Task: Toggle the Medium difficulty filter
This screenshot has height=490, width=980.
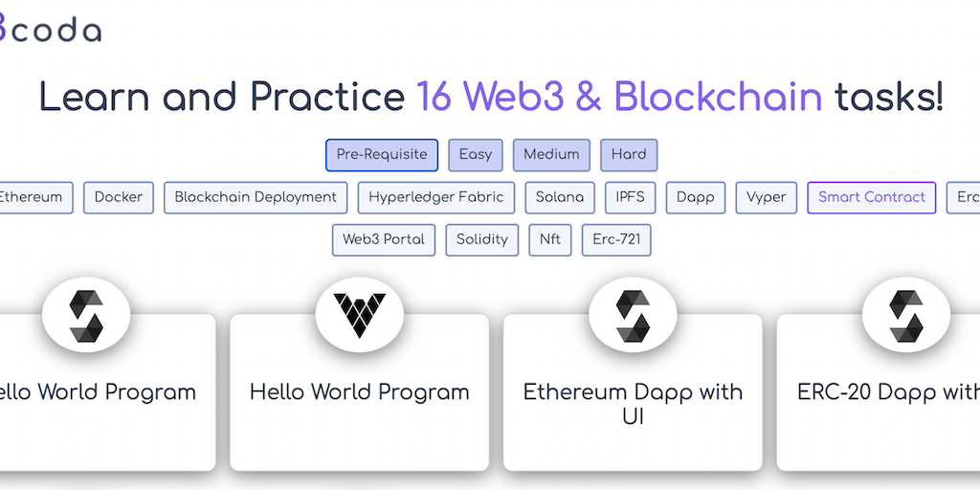Action: click(551, 155)
